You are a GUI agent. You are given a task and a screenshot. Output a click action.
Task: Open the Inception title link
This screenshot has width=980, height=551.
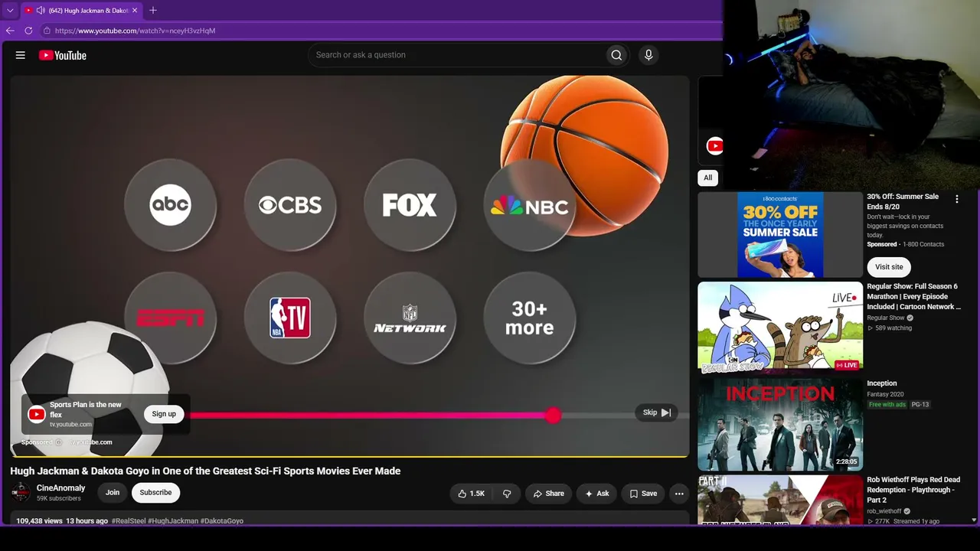click(882, 383)
